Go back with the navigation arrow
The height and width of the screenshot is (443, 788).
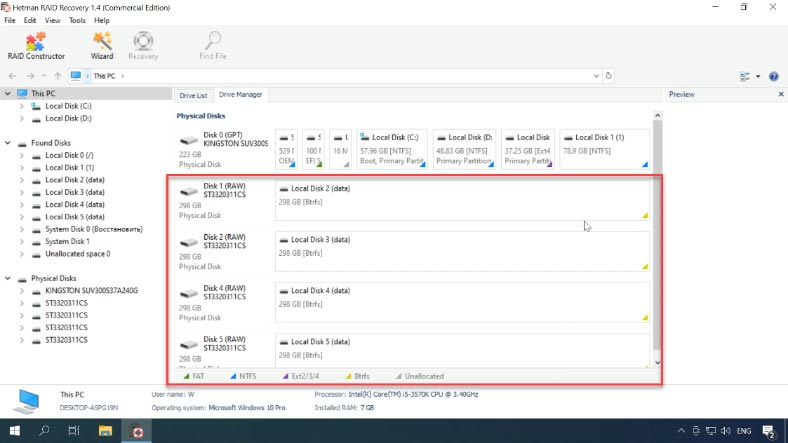(x=13, y=76)
